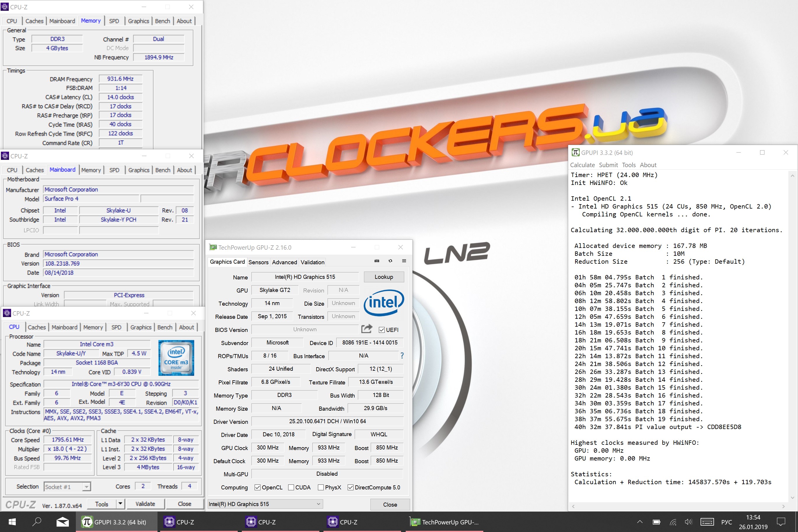This screenshot has width=798, height=532.
Task: Open the Validation tab in GPU-Z
Action: point(312,262)
